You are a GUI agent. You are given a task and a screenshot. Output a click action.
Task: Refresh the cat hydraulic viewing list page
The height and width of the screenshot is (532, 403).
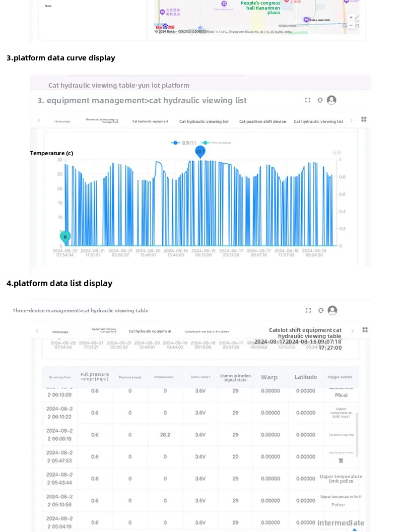click(x=320, y=100)
